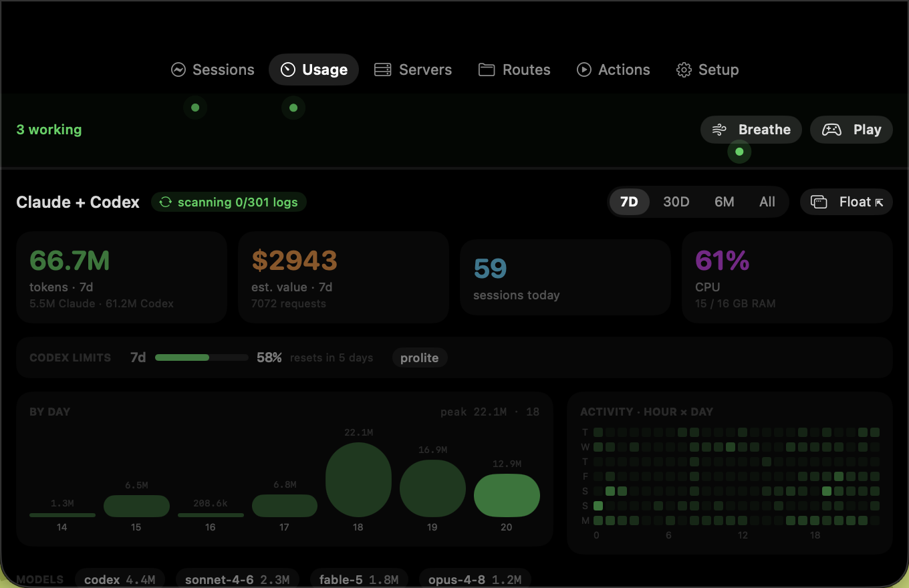
Task: Click the day 19 bar showing 16.9M
Action: pos(432,488)
